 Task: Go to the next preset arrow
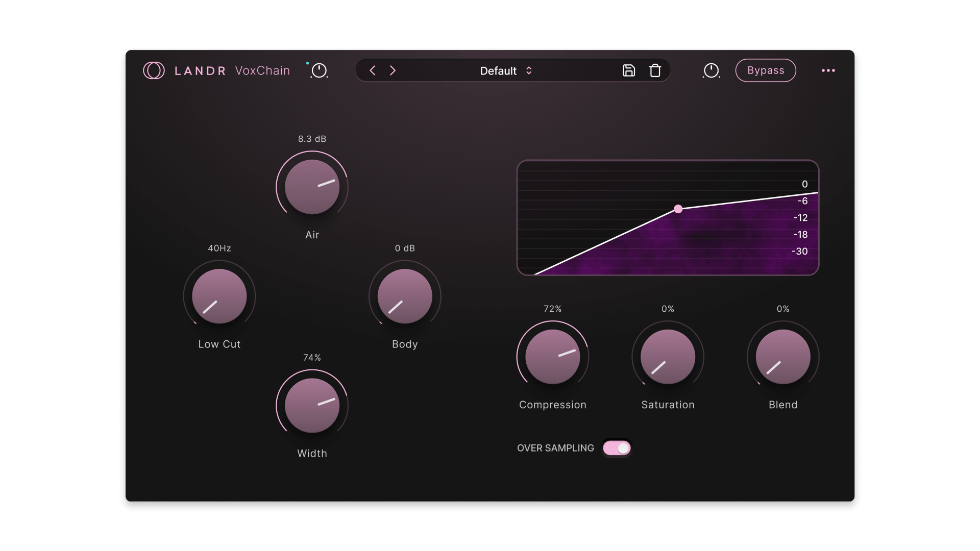393,70
